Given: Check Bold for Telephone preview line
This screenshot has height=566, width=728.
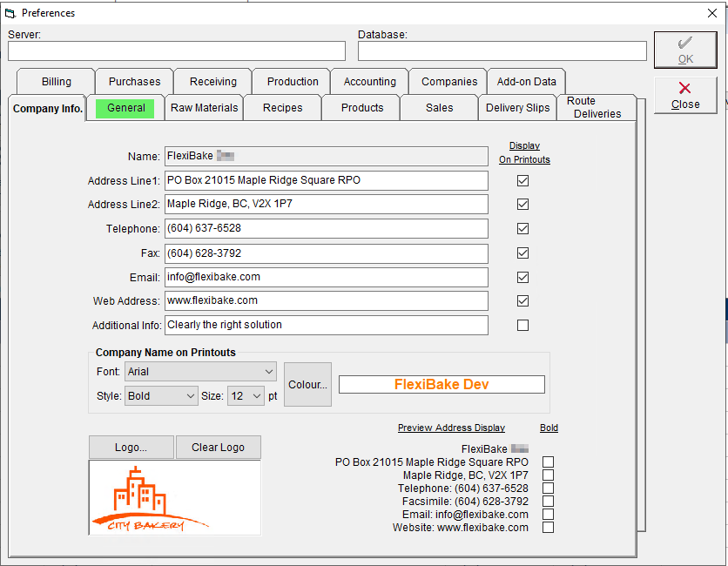Looking at the screenshot, I should pos(549,488).
